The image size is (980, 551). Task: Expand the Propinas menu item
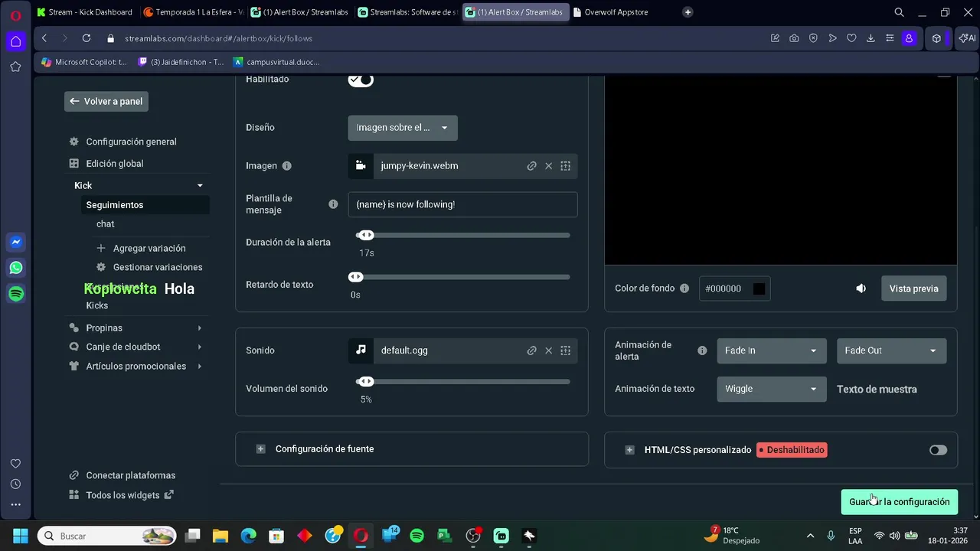pos(136,328)
